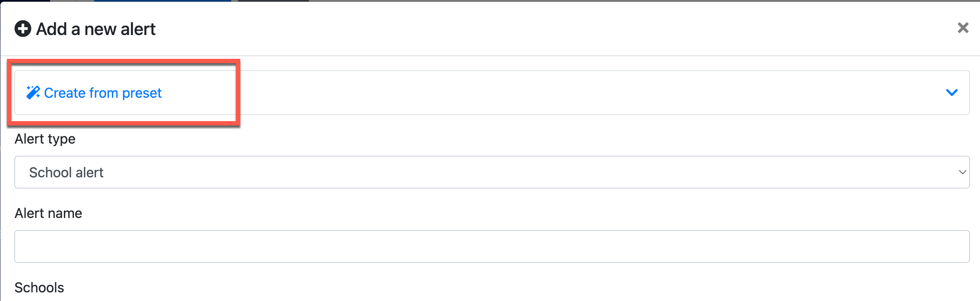Focus the Alert name text field
980x301 pixels.
click(492, 247)
